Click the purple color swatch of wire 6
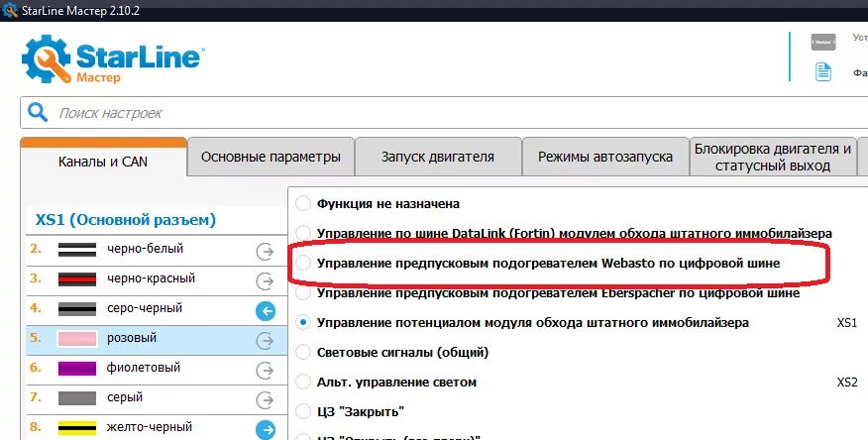 click(x=77, y=369)
